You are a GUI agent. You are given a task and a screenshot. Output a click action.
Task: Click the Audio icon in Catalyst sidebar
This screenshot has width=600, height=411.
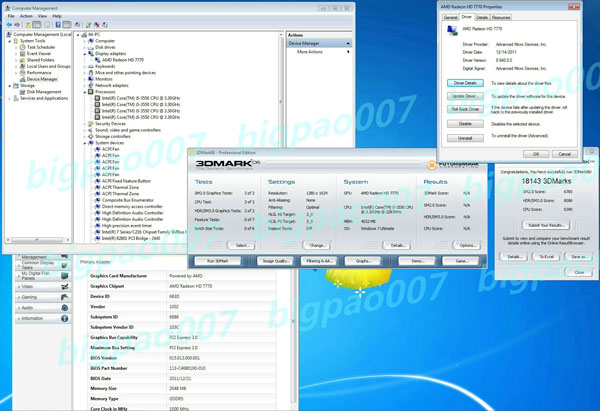coord(65,308)
